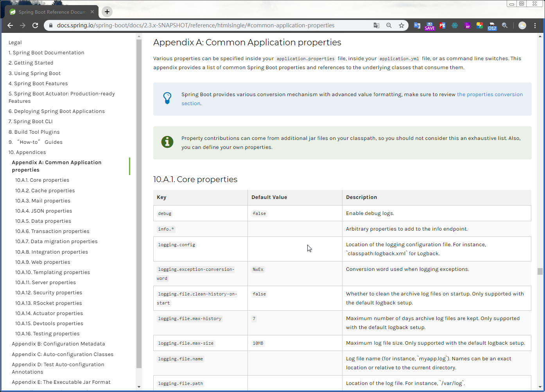545x392 pixels.
Task: Open a new browser tab
Action: [x=107, y=12]
